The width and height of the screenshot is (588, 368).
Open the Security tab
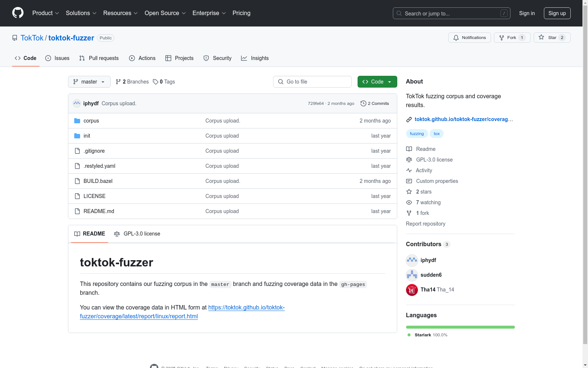[x=218, y=58]
